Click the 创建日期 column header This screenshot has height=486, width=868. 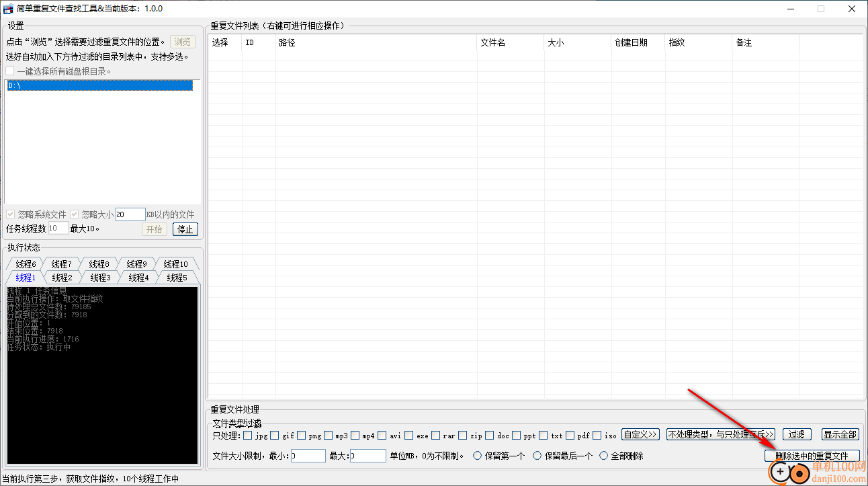tap(638, 42)
